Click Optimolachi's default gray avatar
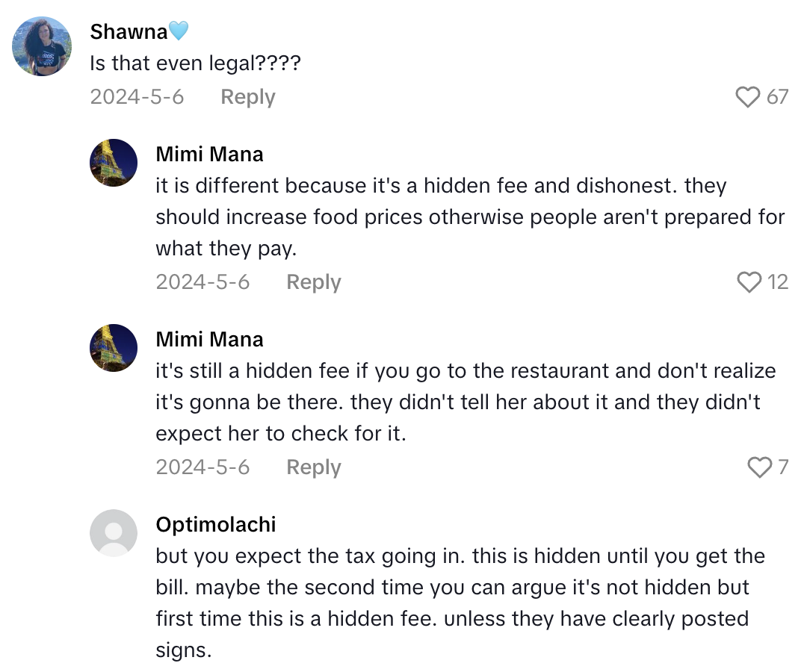The height and width of the screenshot is (672, 807). [113, 532]
